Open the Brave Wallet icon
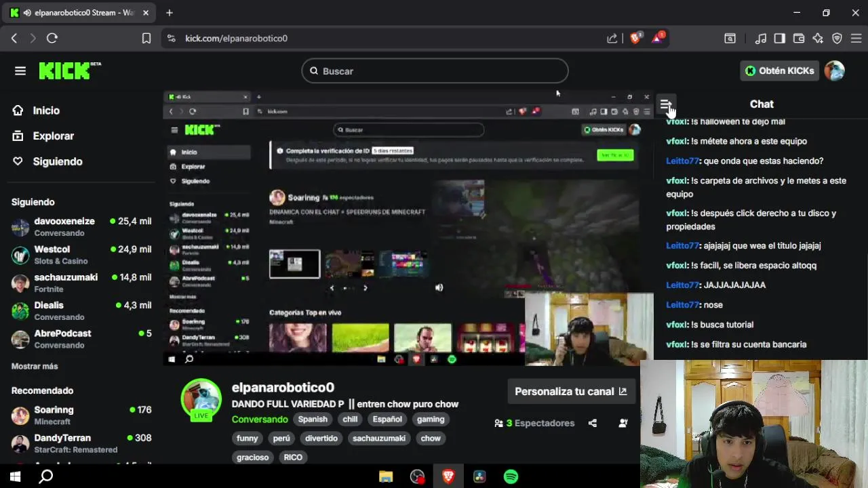868x488 pixels. (x=799, y=39)
